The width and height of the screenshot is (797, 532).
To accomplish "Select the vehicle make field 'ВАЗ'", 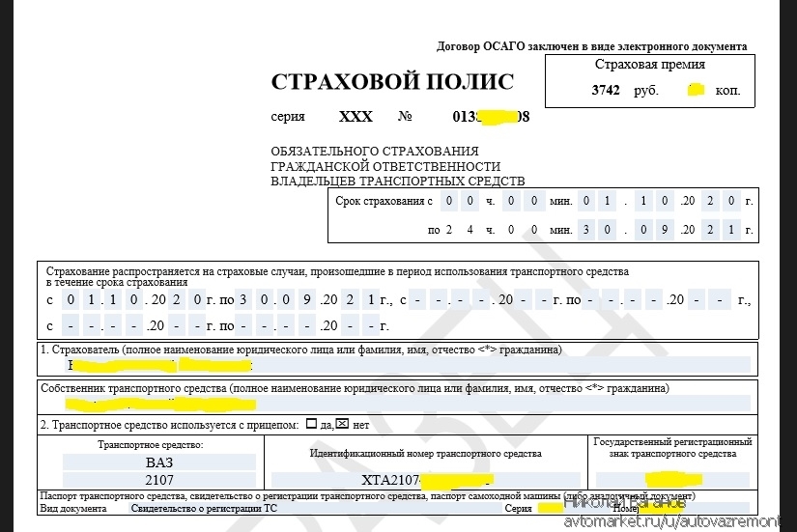I will tap(159, 462).
